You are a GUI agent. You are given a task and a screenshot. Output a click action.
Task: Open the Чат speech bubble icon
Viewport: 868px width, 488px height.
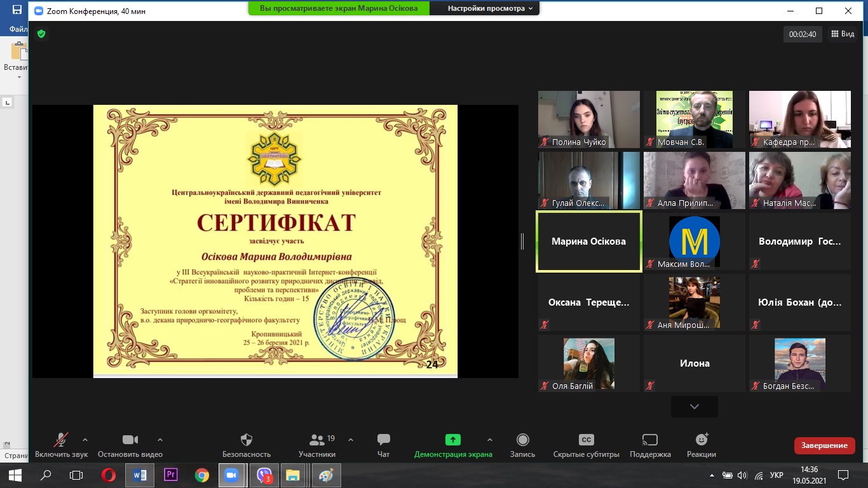[x=383, y=440]
